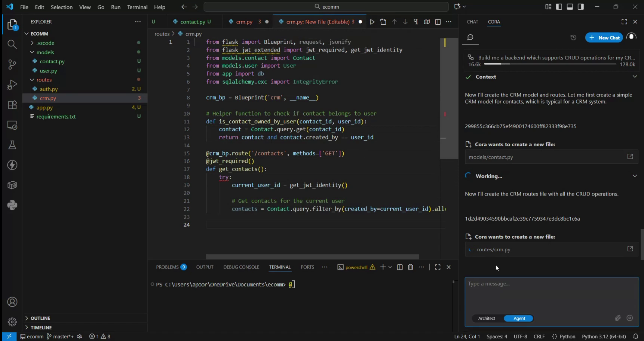Image resolution: width=644 pixels, height=341 pixels.
Task: Run the crm.py file with the play icon
Action: coord(372,22)
